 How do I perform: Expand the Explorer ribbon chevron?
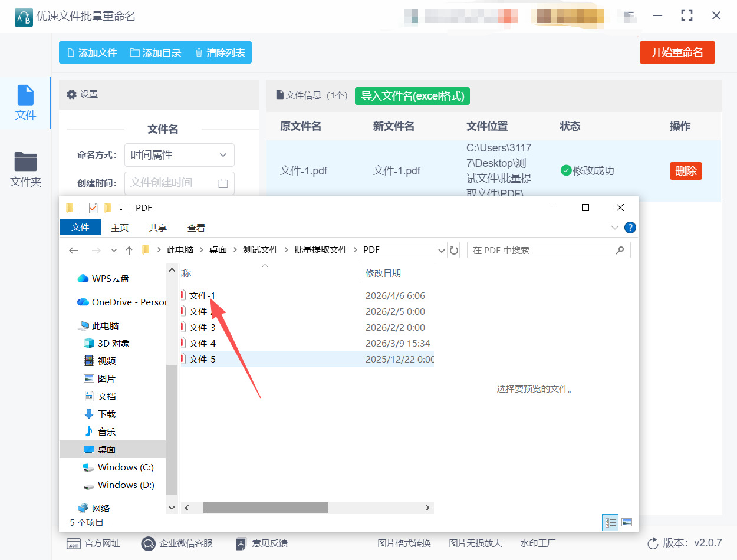[615, 228]
